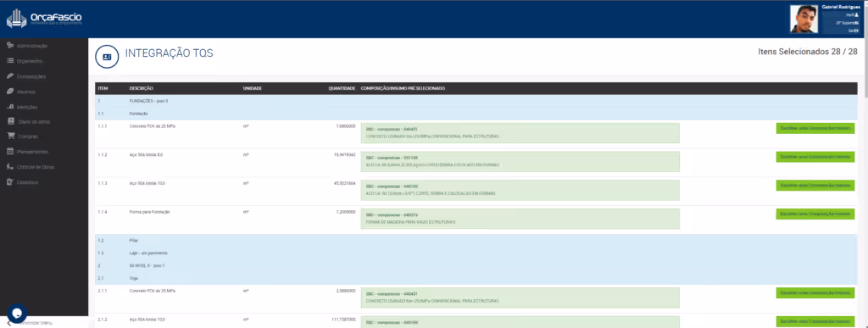Click the quantity 111,7387000 cell

point(343,320)
